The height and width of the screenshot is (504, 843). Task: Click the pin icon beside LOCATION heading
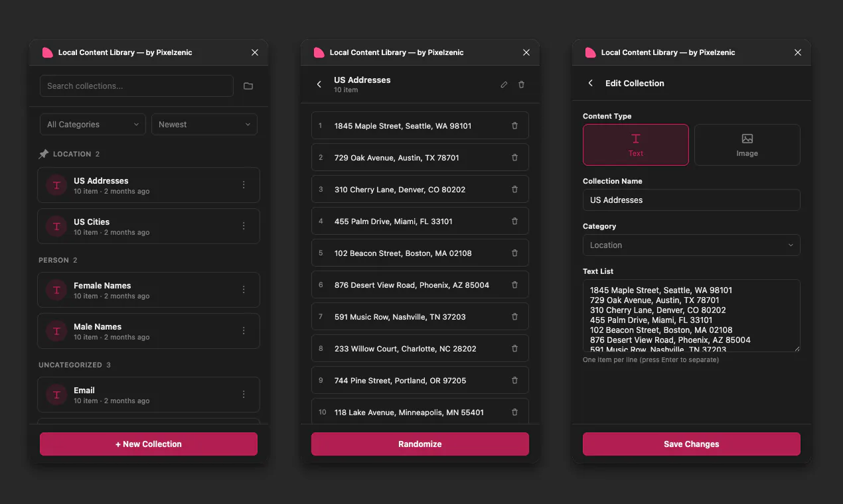(44, 154)
